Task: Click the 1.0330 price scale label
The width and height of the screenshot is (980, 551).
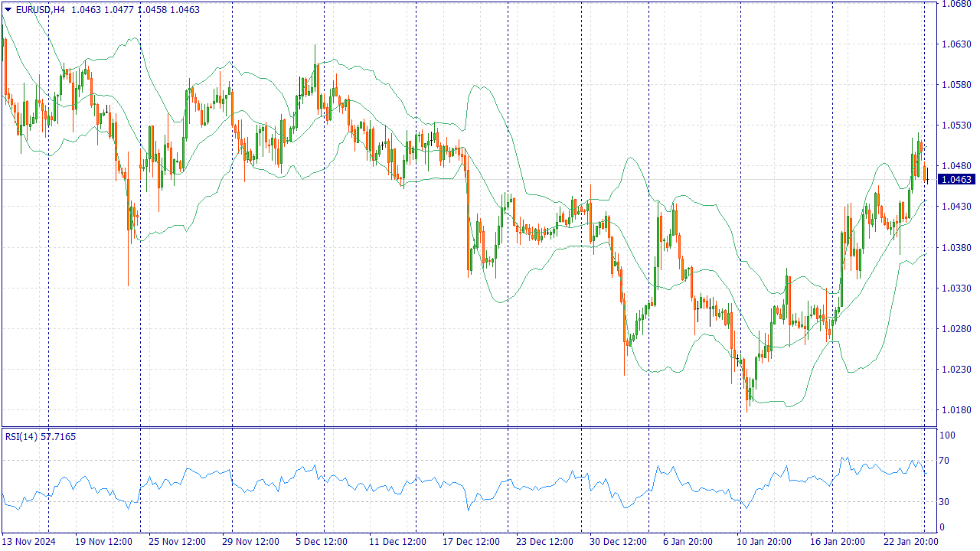Action: click(x=956, y=289)
